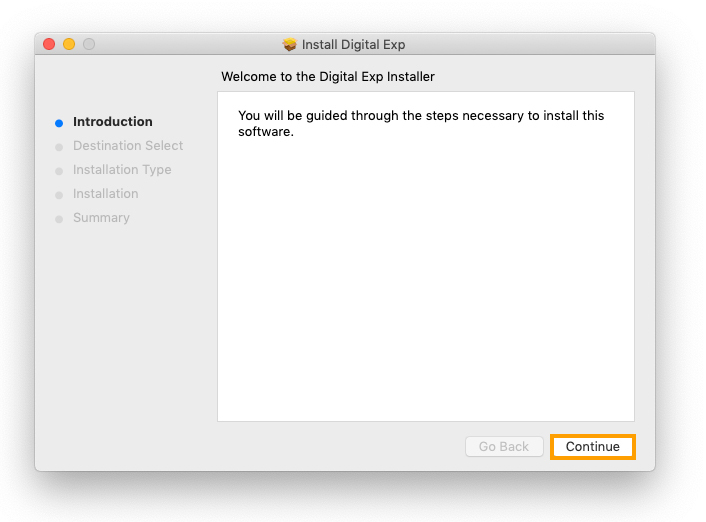Select the Introduction step label
The image size is (706, 522).
point(113,122)
